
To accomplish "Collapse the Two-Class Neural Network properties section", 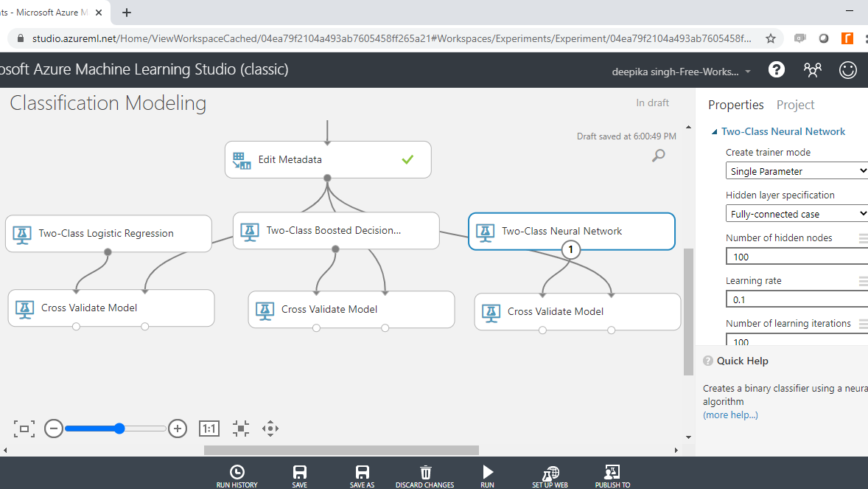I will [x=714, y=132].
